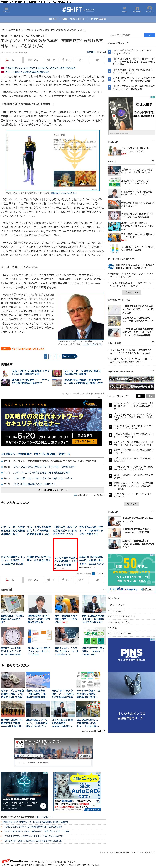Click 詳しくはこちら button in Akamai banner
This screenshot has width=156, height=868.
85,441
